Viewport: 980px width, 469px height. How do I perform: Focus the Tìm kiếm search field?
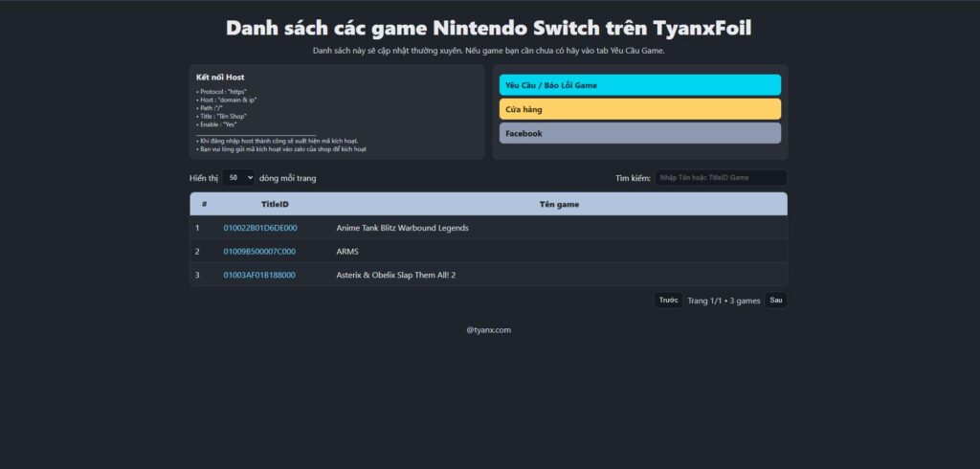tap(720, 178)
